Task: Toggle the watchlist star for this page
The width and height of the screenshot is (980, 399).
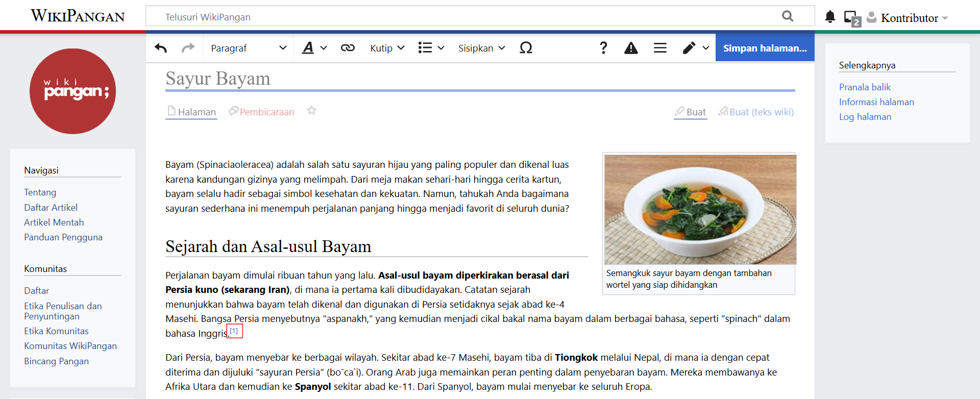Action: click(311, 111)
